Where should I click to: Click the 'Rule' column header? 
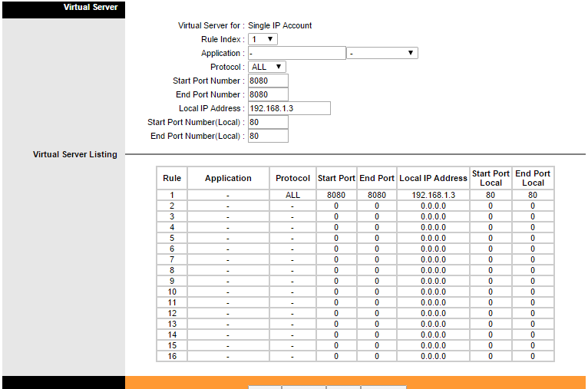point(172,178)
